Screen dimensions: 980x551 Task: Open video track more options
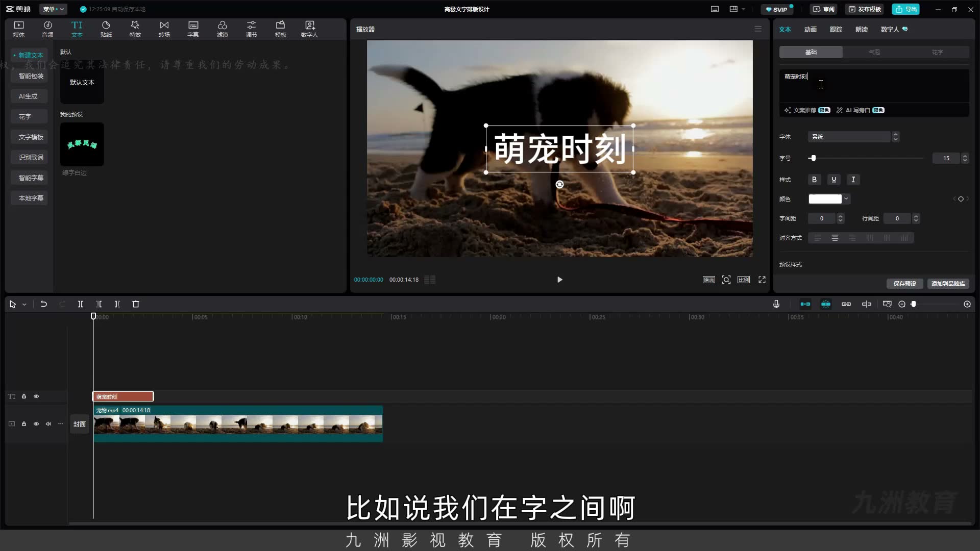pyautogui.click(x=61, y=424)
